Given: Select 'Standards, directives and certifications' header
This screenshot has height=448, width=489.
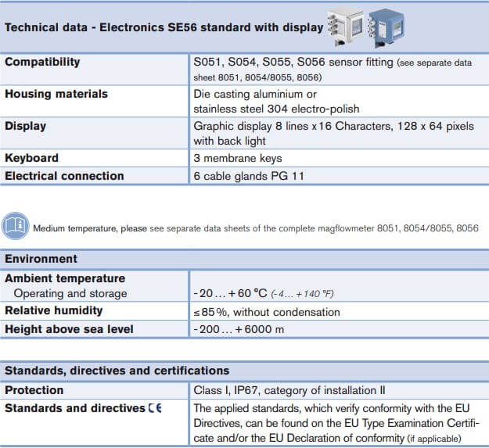Looking at the screenshot, I should [x=117, y=371].
